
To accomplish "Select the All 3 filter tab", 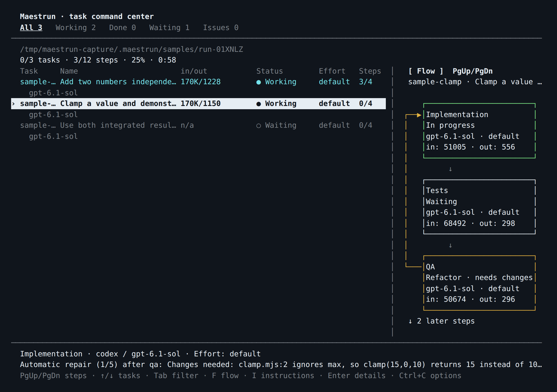I will click(x=31, y=28).
